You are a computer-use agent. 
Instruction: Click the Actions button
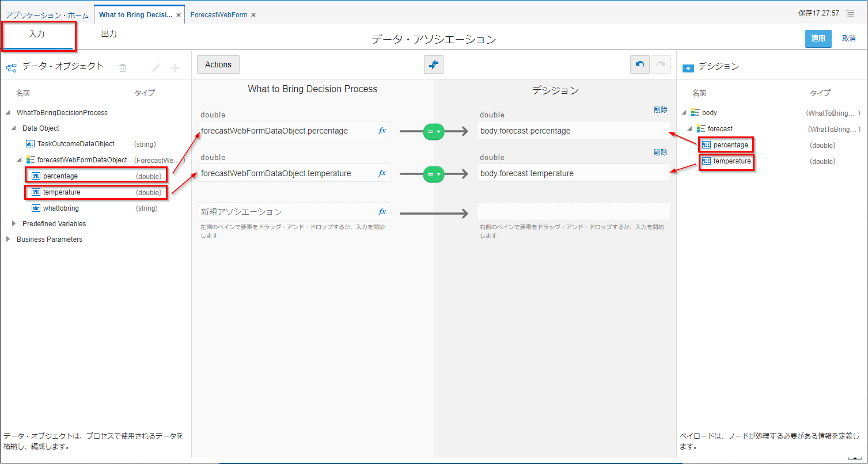coord(218,64)
